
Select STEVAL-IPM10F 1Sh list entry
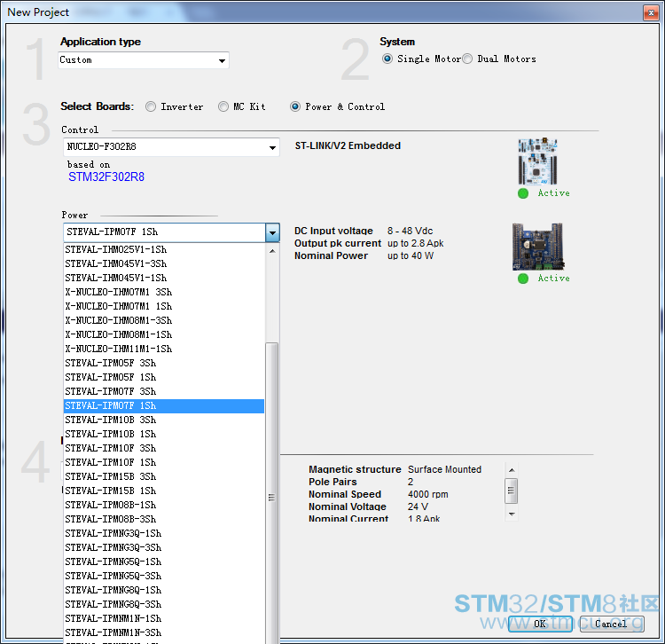(164, 463)
